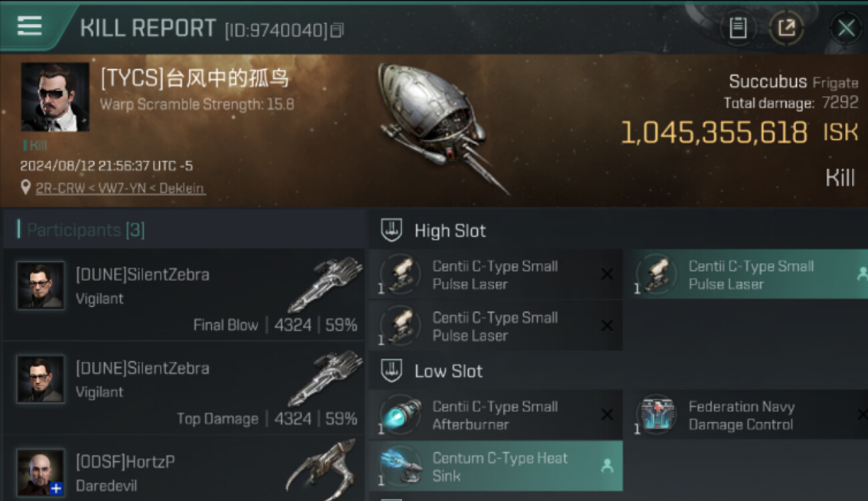Copy the kill report ID
This screenshot has width=868, height=501.
coord(338,30)
